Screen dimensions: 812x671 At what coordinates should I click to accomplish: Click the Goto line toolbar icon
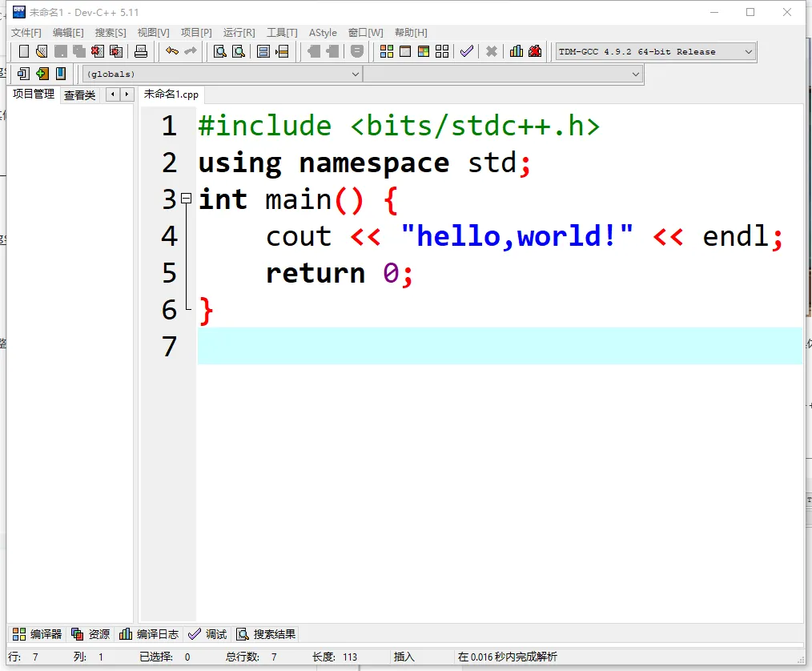coord(282,51)
